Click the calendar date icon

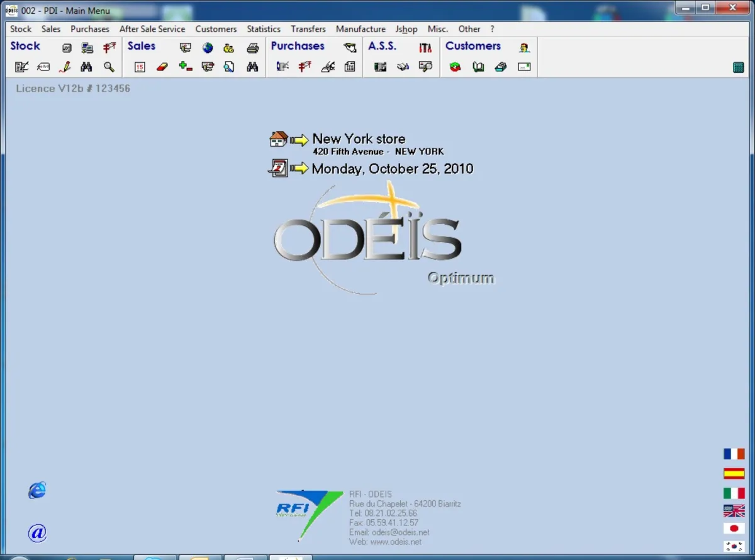278,168
